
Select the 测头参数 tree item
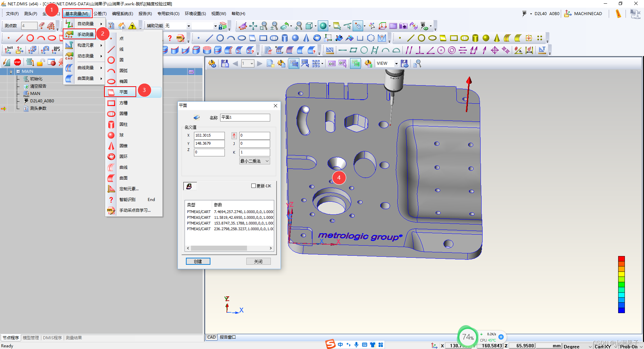pyautogui.click(x=38, y=108)
